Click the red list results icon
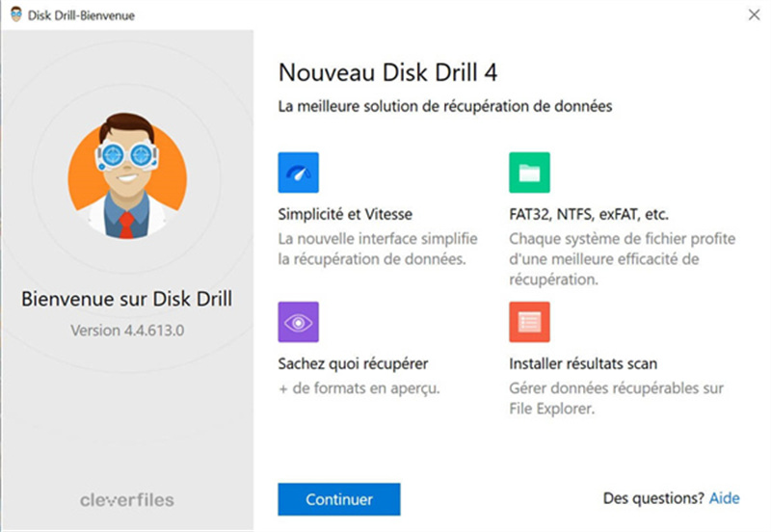Image resolution: width=771 pixels, height=532 pixels. 529,322
